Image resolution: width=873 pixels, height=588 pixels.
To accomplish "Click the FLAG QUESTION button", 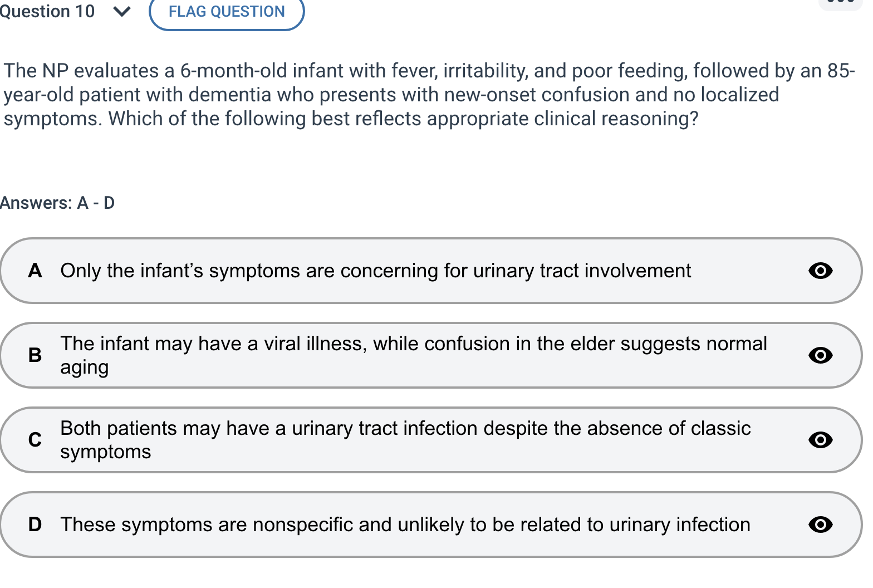I will point(227,12).
